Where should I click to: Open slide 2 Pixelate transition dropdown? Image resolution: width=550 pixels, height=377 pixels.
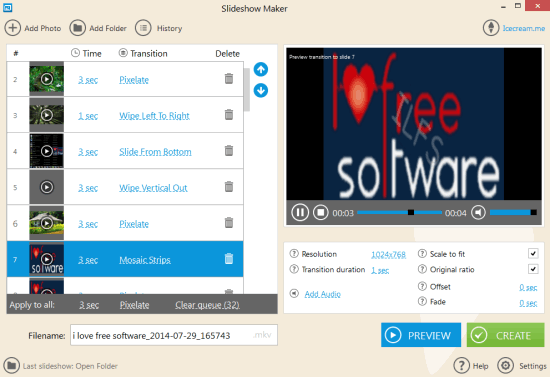[134, 80]
